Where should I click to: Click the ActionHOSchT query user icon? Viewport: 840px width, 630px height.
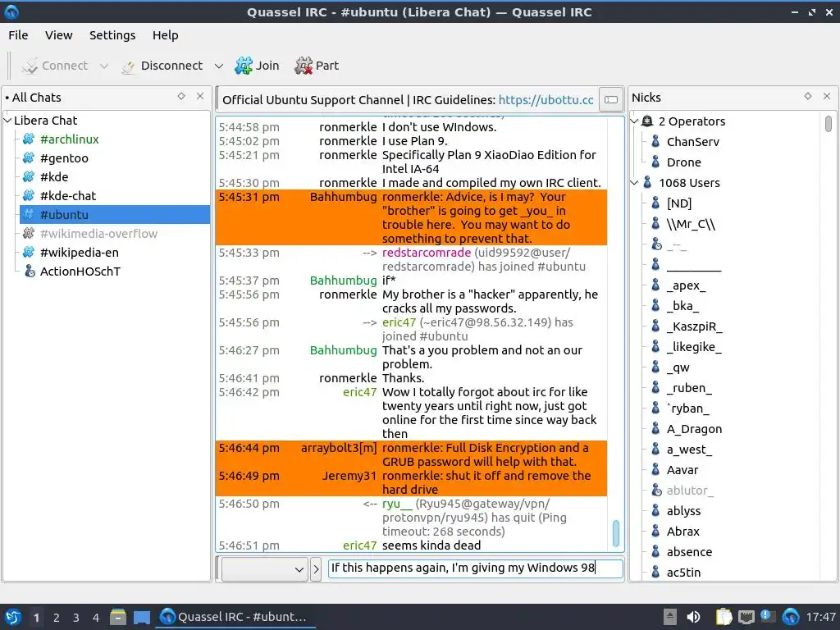point(30,271)
